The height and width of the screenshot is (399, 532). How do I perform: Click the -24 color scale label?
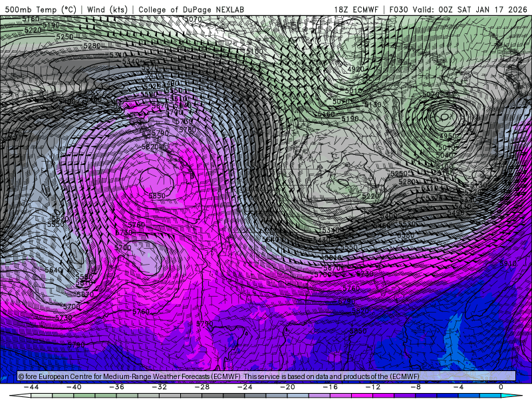tap(245, 387)
